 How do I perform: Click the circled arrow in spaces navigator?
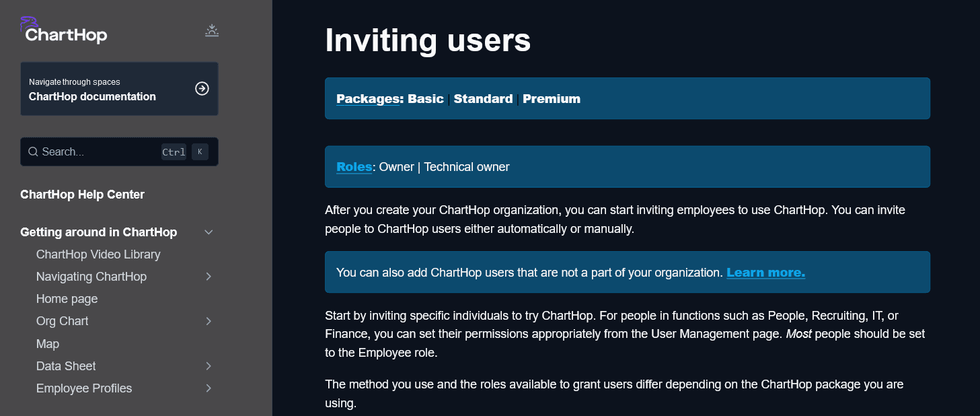[x=202, y=89]
